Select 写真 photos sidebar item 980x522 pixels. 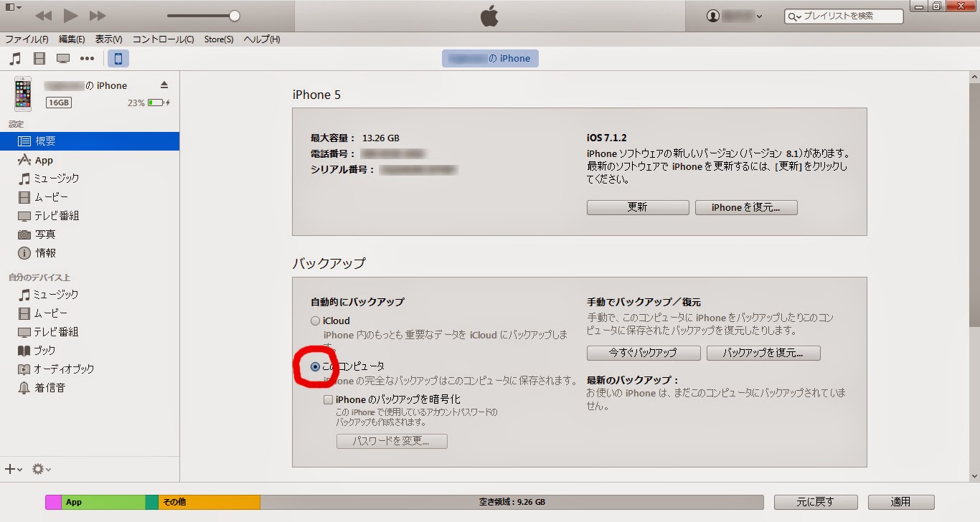(90, 234)
